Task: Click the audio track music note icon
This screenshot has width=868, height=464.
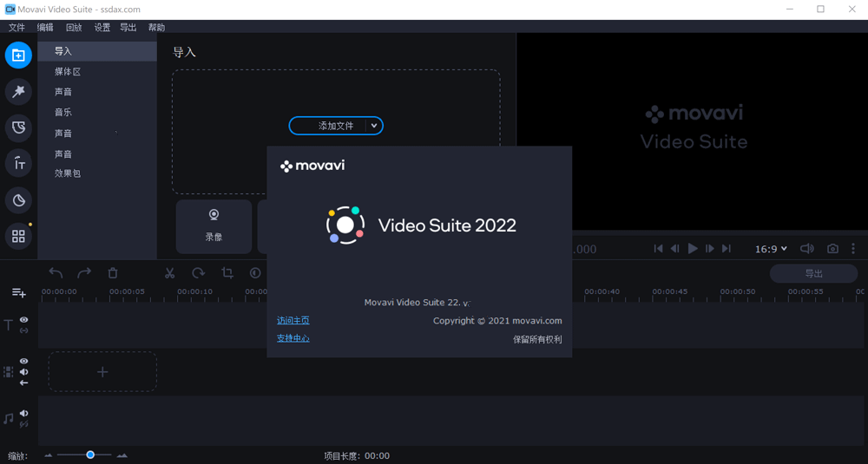Action: click(8, 419)
